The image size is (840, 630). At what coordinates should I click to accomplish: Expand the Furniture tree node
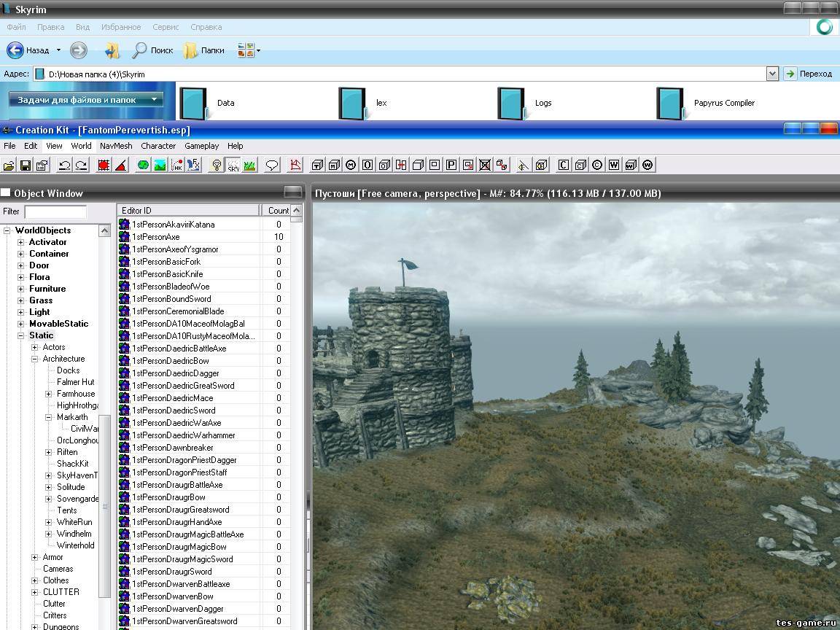pyautogui.click(x=21, y=289)
